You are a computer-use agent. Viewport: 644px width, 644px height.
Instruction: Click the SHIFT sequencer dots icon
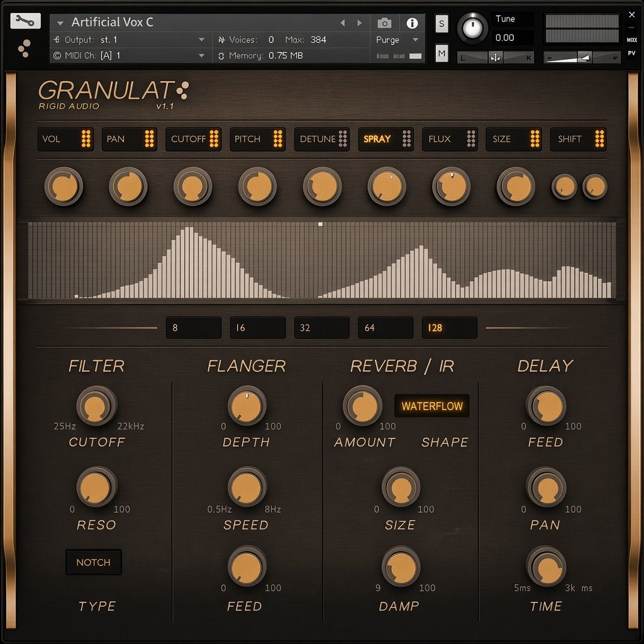[x=599, y=139]
